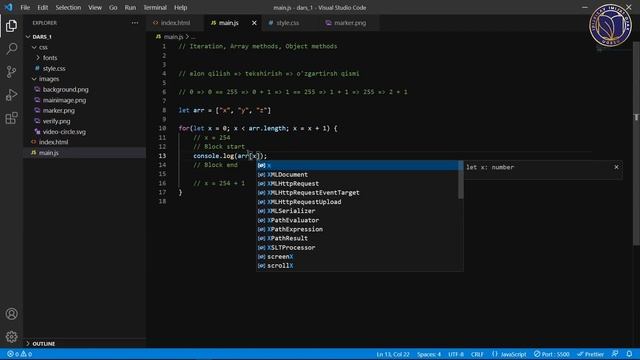Open the Edit menu
Screen dimensions: 640x360
(x=42, y=7)
